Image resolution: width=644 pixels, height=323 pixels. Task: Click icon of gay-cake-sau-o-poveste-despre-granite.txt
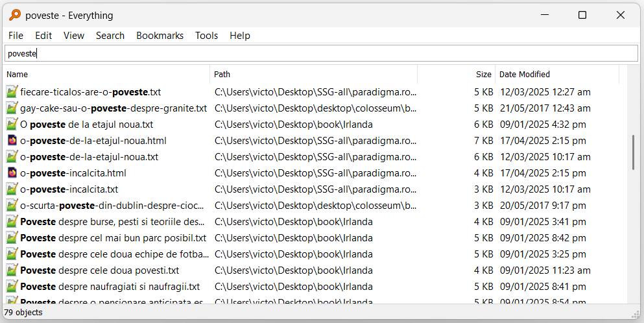[x=12, y=108]
